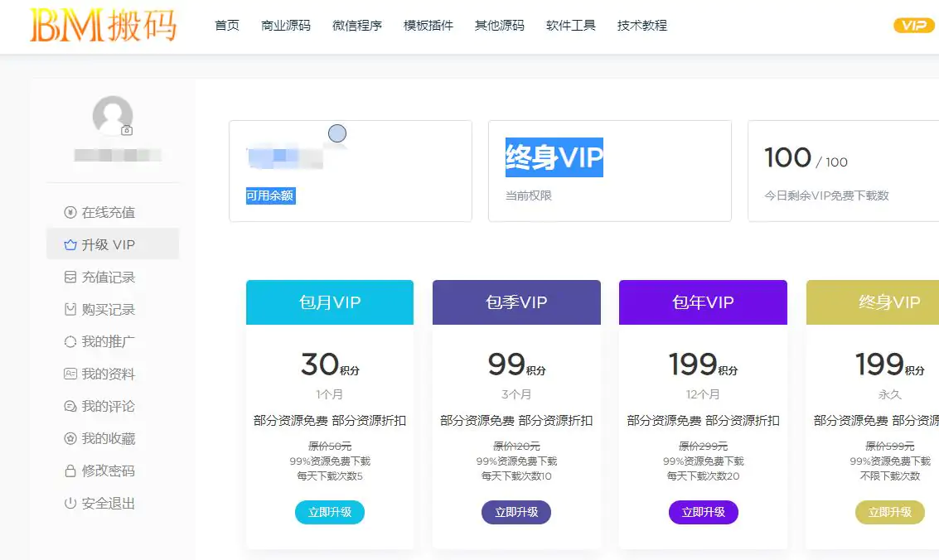Open the VIP badge in header
The width and height of the screenshot is (939, 560).
[x=913, y=25]
